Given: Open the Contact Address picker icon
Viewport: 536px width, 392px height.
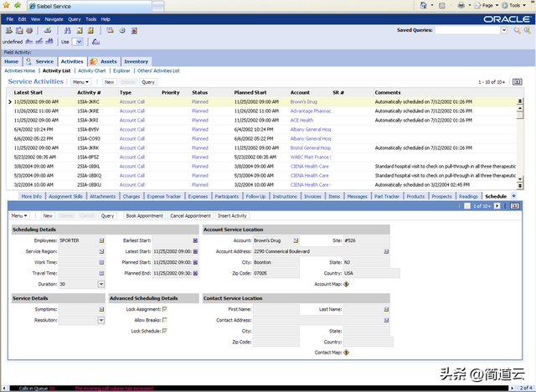Looking at the screenshot, I should 386,320.
